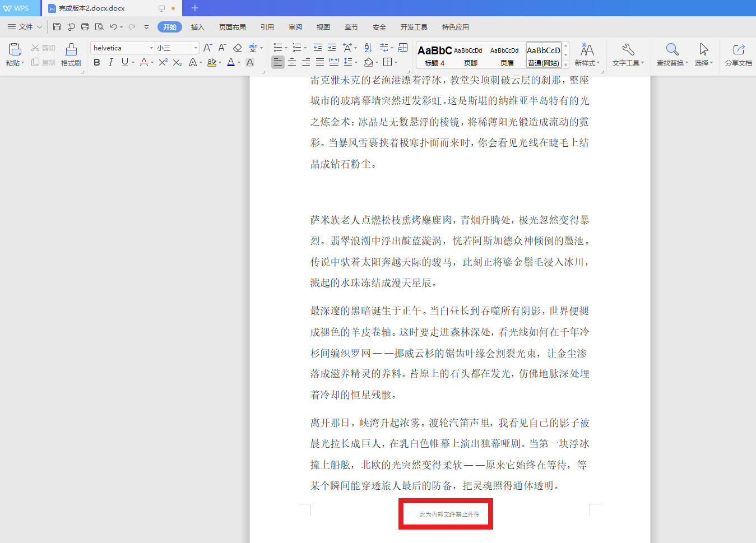
Task: Click the clear formatting eraser icon
Action: click(236, 48)
